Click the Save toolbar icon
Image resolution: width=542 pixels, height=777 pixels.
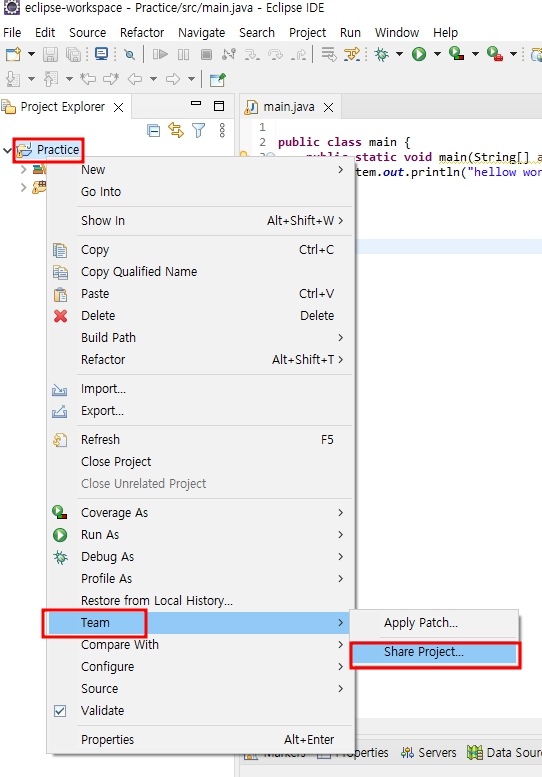tap(50, 54)
